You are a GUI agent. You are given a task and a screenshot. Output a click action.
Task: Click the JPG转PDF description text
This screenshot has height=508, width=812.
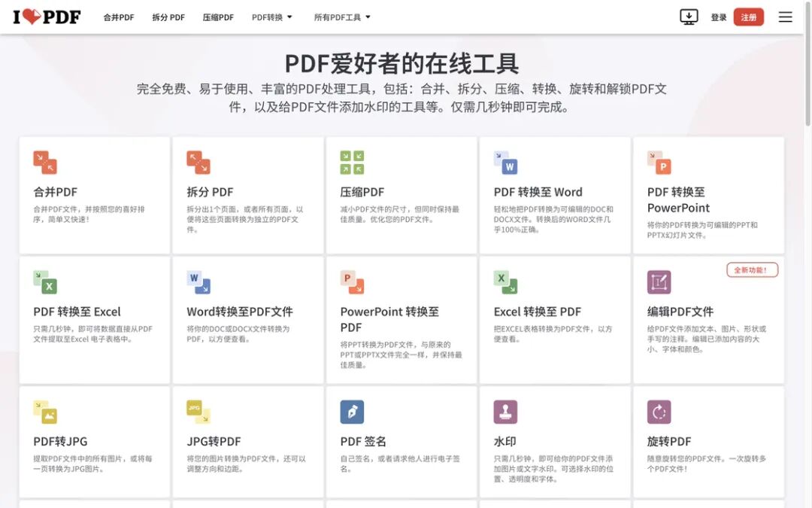tap(246, 464)
